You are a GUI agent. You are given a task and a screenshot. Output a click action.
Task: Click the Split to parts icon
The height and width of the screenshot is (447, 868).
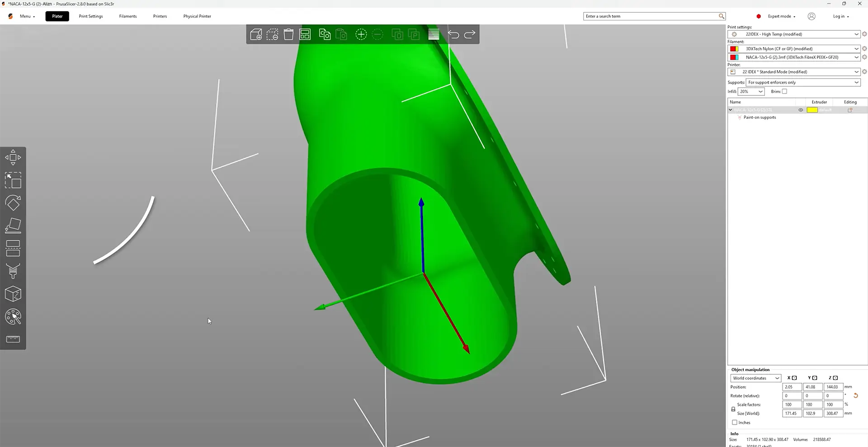coord(414,34)
